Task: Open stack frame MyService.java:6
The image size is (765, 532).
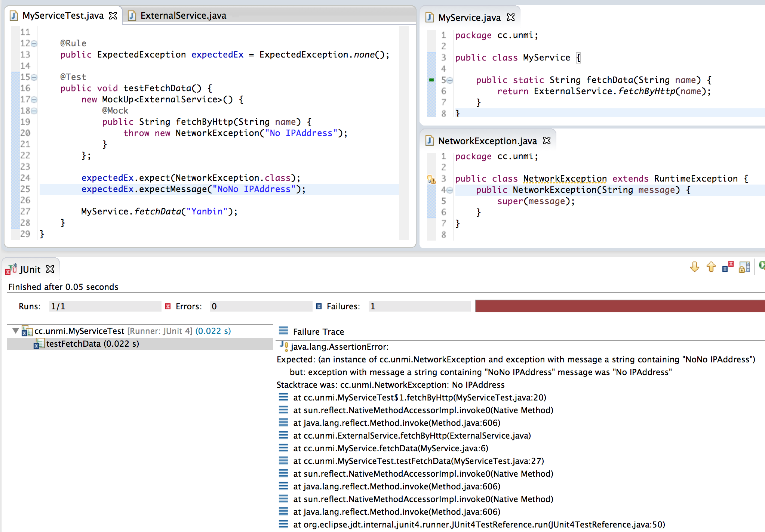Action: pos(390,448)
